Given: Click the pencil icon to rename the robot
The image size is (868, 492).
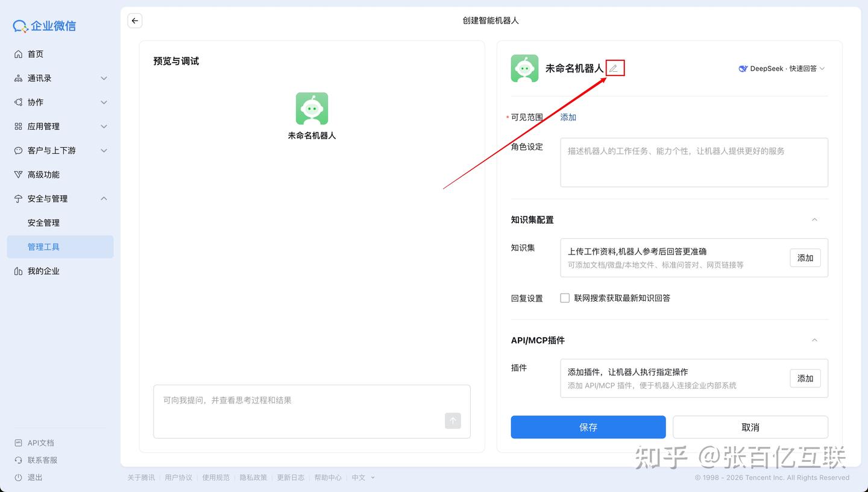Looking at the screenshot, I should click(614, 68).
